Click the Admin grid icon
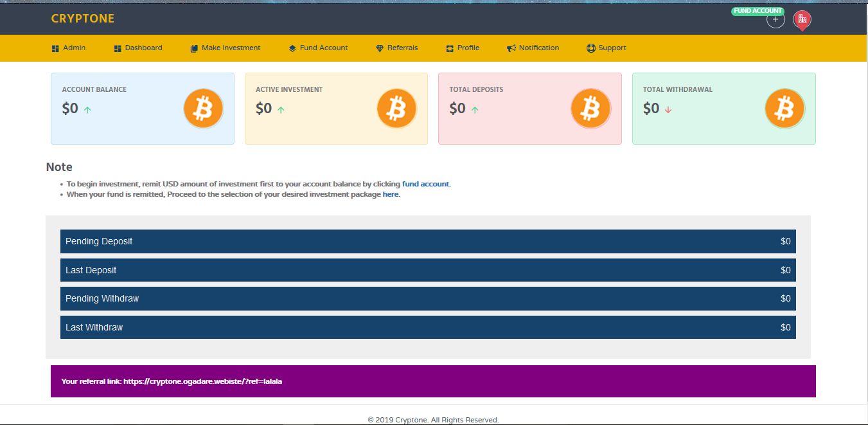The image size is (868, 425). (55, 48)
